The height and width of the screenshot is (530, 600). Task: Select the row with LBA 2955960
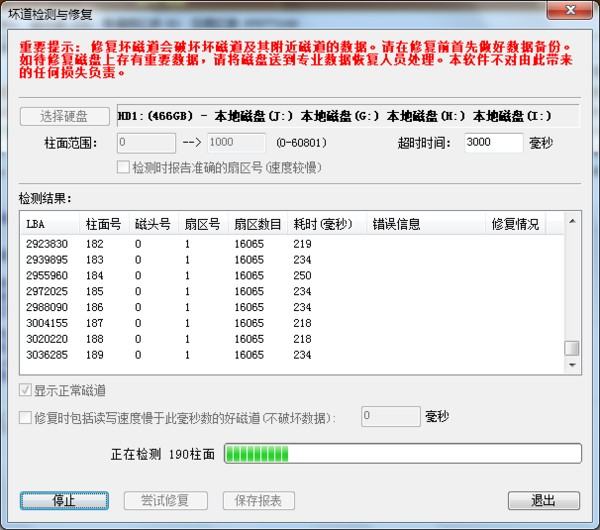coord(292,276)
